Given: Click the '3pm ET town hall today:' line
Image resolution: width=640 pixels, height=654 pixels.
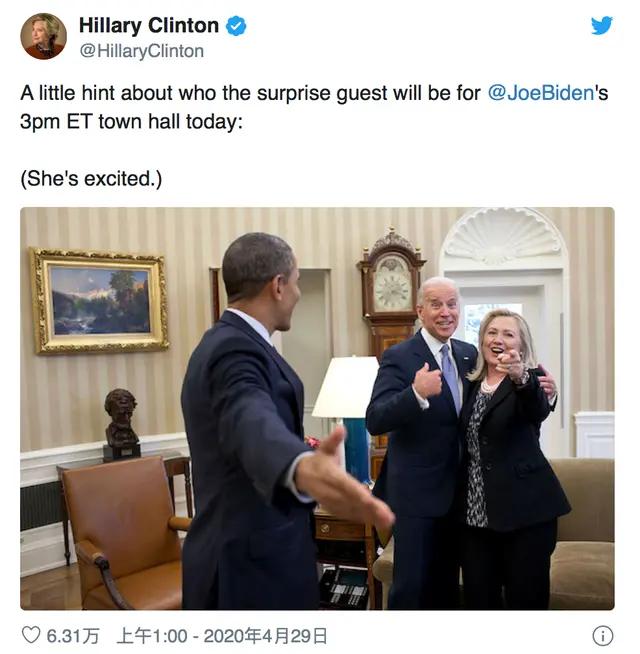Looking at the screenshot, I should pos(131,122).
